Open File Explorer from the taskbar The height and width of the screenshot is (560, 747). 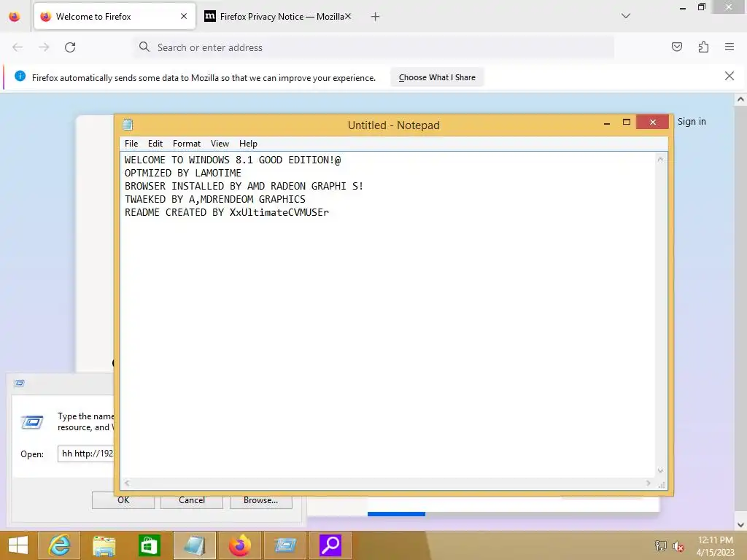click(104, 545)
